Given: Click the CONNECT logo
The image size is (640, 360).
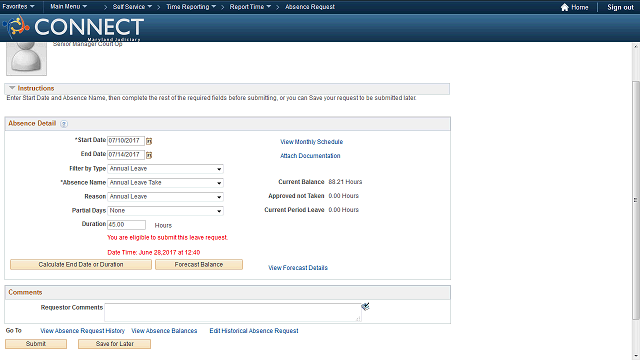Looking at the screenshot, I should 73,28.
